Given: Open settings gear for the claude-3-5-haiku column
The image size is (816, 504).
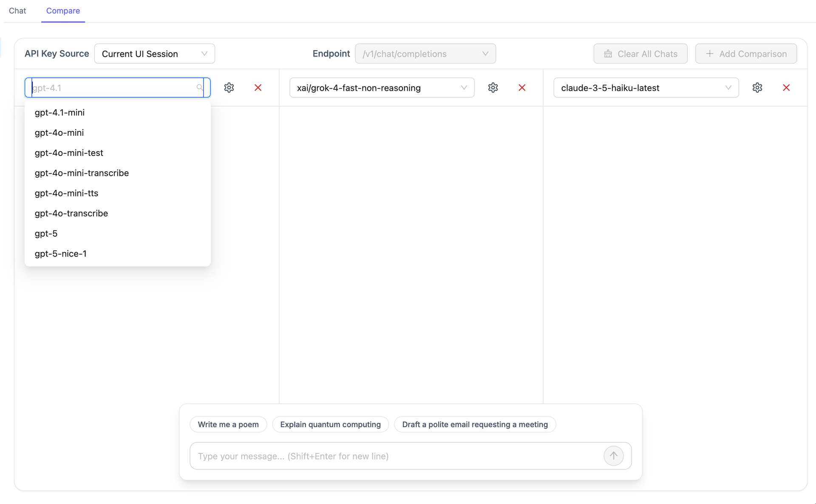Looking at the screenshot, I should pos(758,88).
